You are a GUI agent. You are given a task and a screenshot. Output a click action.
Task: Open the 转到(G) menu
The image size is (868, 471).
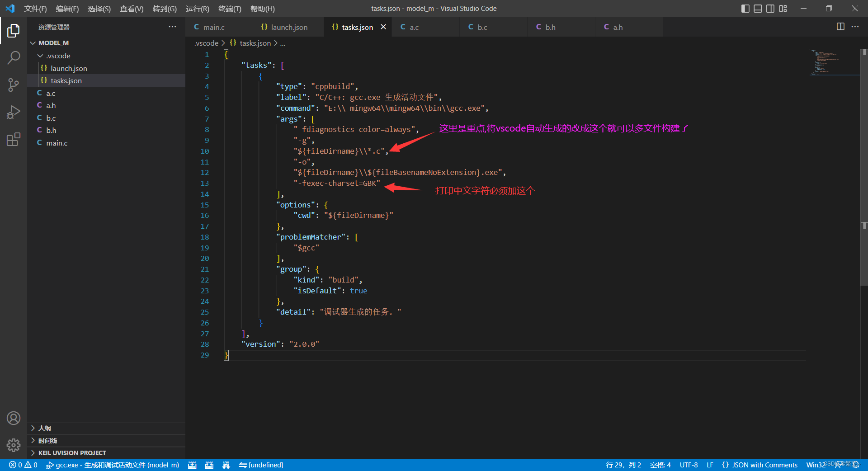click(x=165, y=9)
